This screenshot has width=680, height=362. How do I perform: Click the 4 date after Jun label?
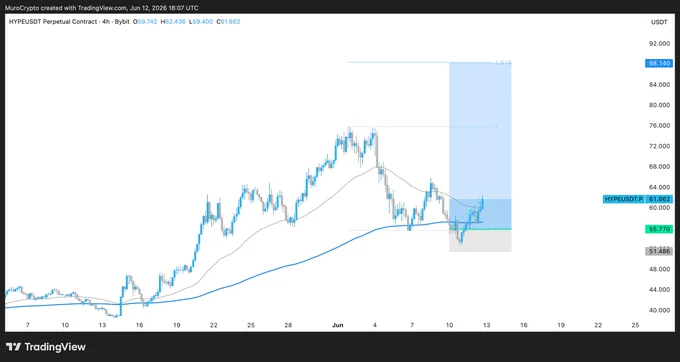tap(375, 325)
